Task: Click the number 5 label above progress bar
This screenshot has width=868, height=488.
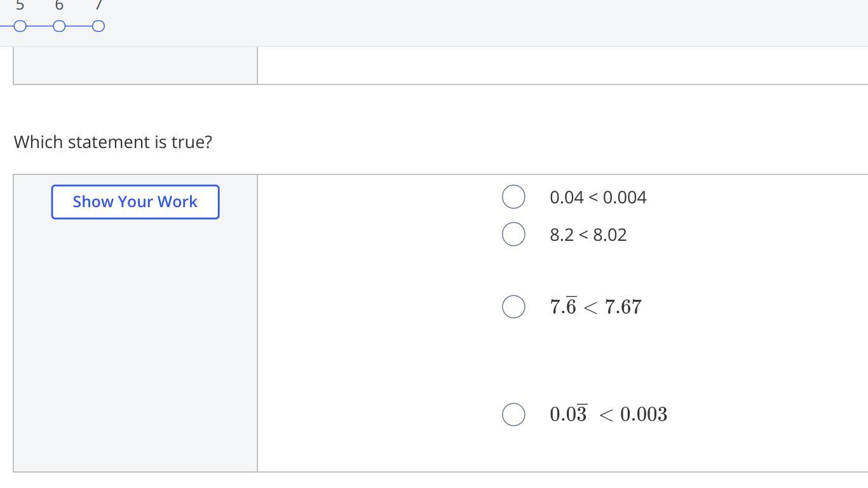Action: point(20,5)
